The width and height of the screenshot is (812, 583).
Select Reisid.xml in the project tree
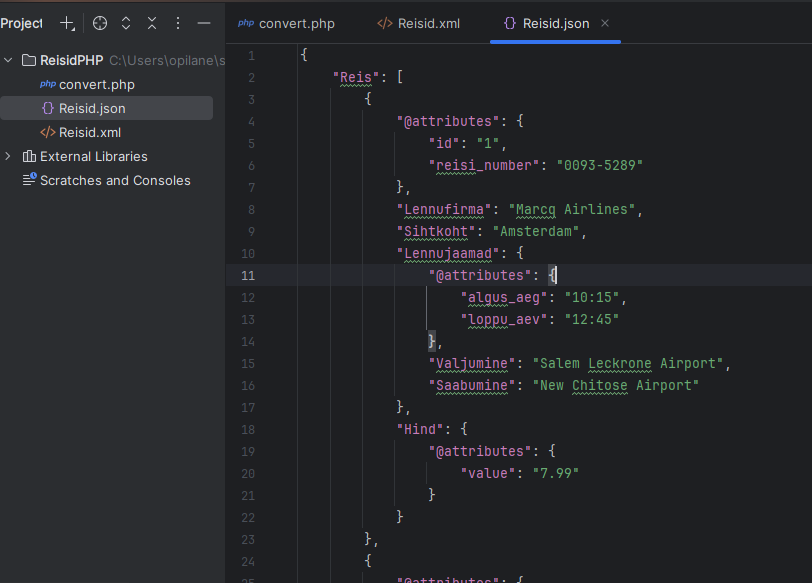[x=89, y=133]
